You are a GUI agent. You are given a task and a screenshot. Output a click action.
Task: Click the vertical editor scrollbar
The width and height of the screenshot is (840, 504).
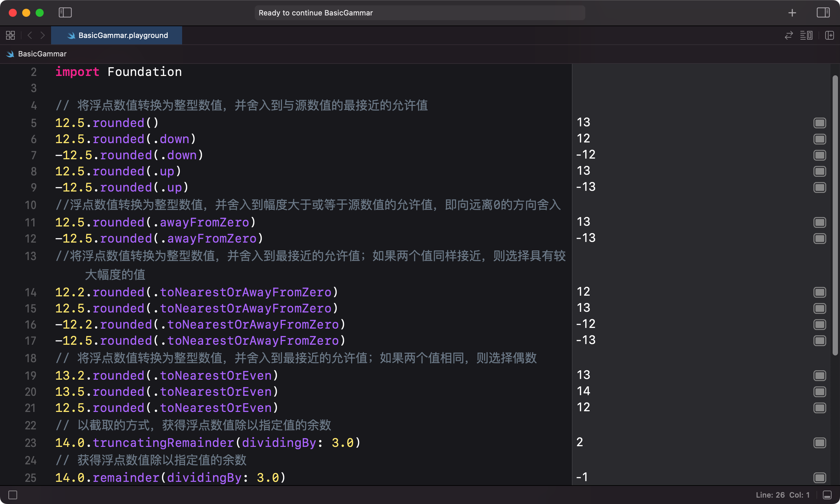(835, 215)
